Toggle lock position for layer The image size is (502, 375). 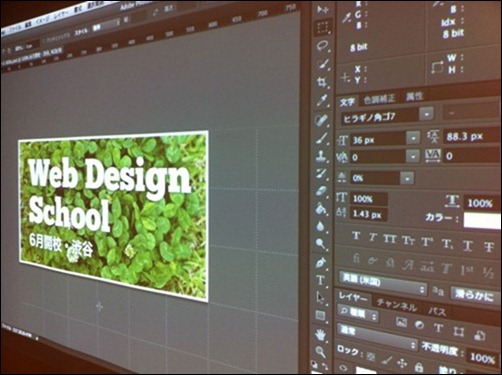pyautogui.click(x=402, y=363)
